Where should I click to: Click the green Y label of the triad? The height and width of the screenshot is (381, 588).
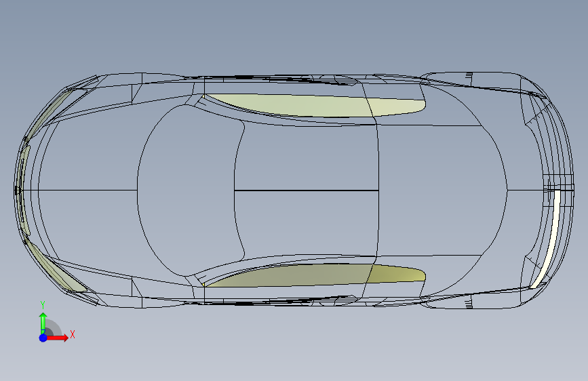[43, 305]
